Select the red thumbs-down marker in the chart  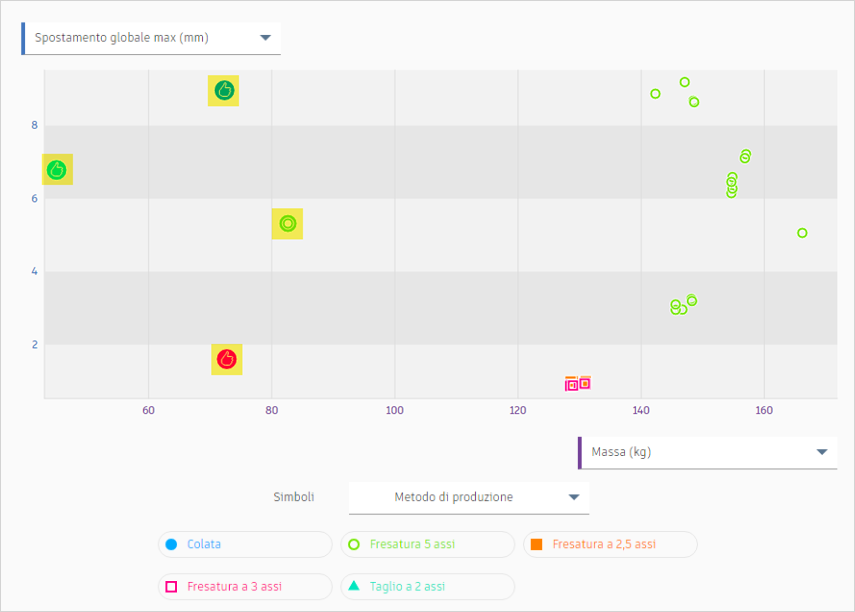[x=226, y=358]
